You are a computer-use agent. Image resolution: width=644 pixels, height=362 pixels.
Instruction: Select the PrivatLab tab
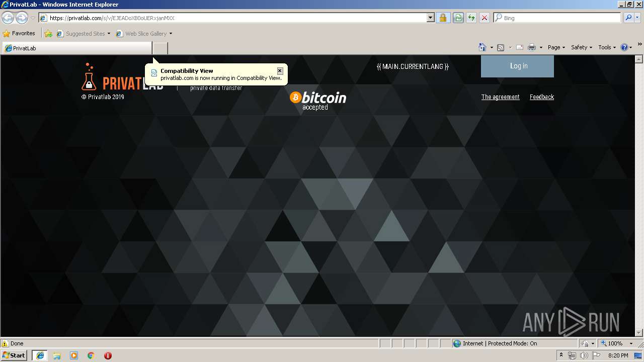pyautogui.click(x=77, y=48)
